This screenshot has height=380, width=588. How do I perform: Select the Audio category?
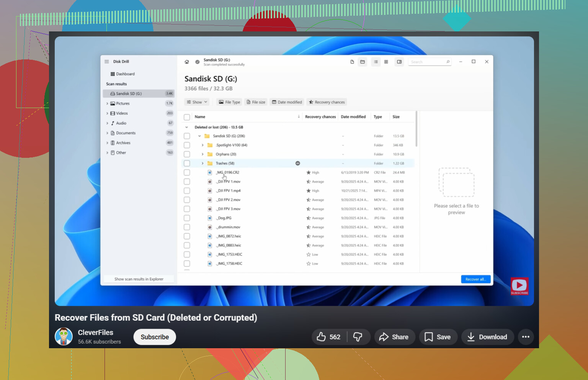(x=139, y=123)
